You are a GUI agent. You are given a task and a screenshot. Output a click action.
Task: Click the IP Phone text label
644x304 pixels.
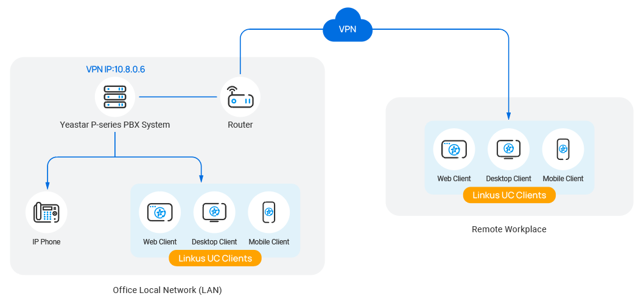coord(46,242)
